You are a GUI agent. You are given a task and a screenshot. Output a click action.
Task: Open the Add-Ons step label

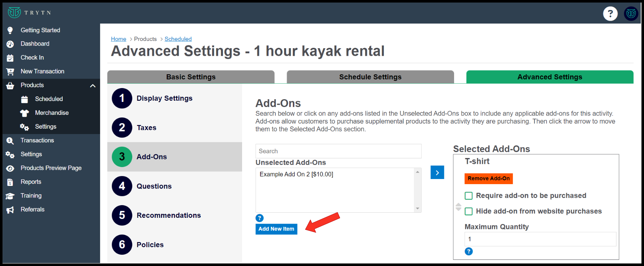click(151, 157)
